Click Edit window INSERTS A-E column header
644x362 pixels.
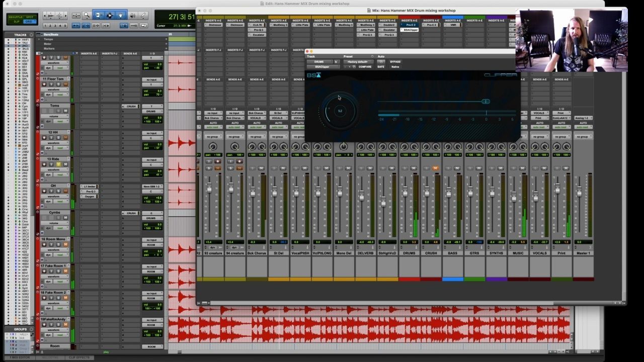coord(89,54)
